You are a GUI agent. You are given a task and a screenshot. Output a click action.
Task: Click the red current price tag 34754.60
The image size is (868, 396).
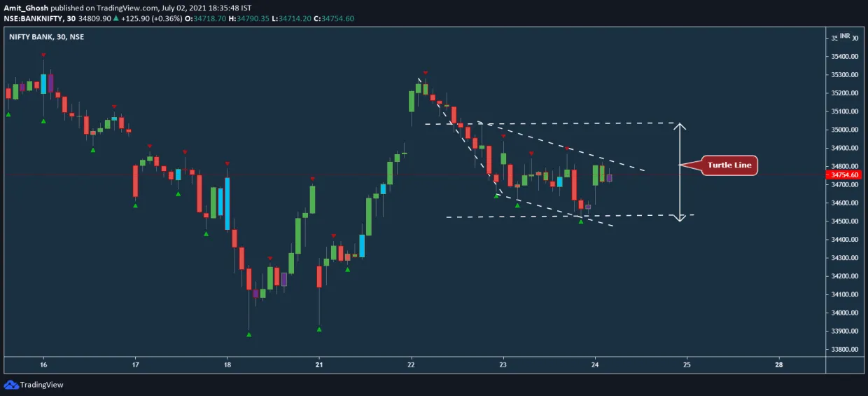point(845,175)
